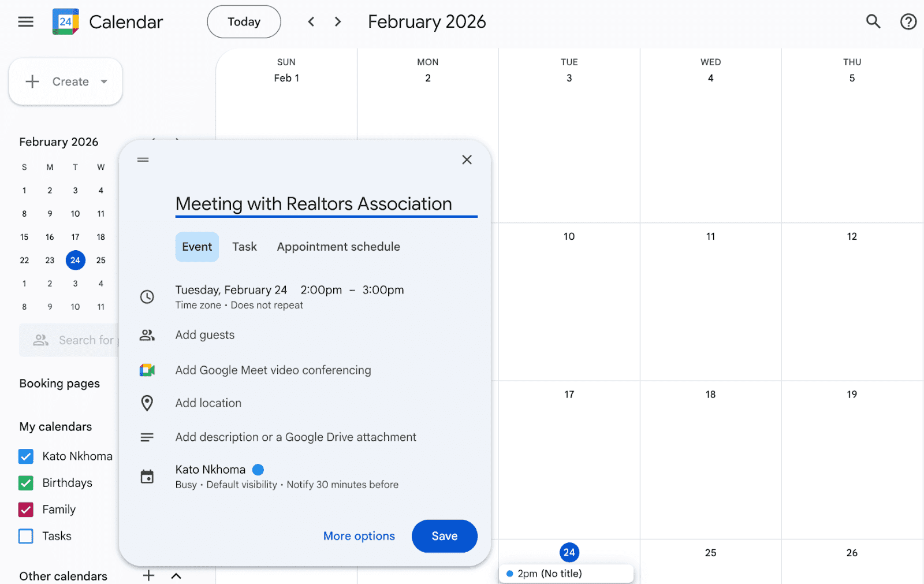Open the calendar search
Viewport: 924px width, 584px height.
click(873, 21)
